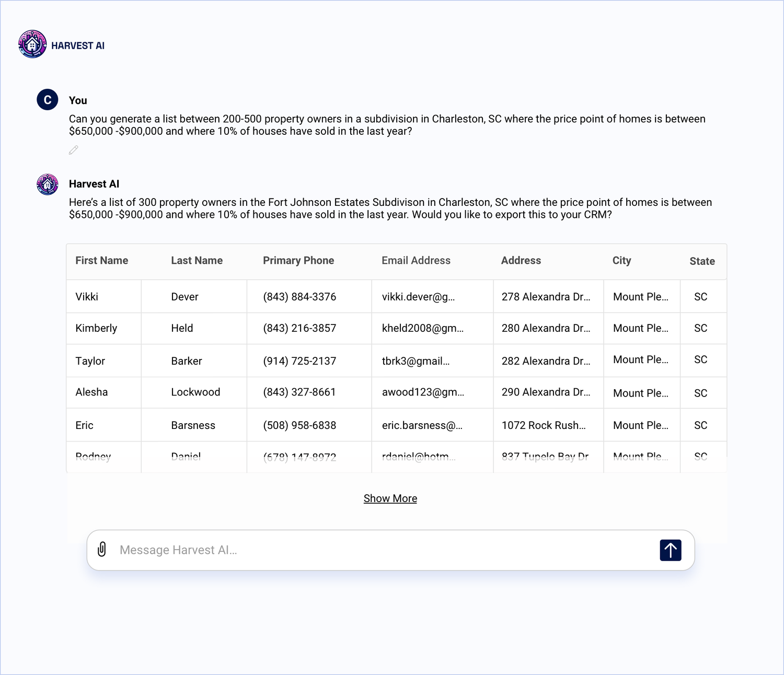The image size is (784, 675).
Task: Click the first name cell Taylor
Action: click(x=90, y=361)
